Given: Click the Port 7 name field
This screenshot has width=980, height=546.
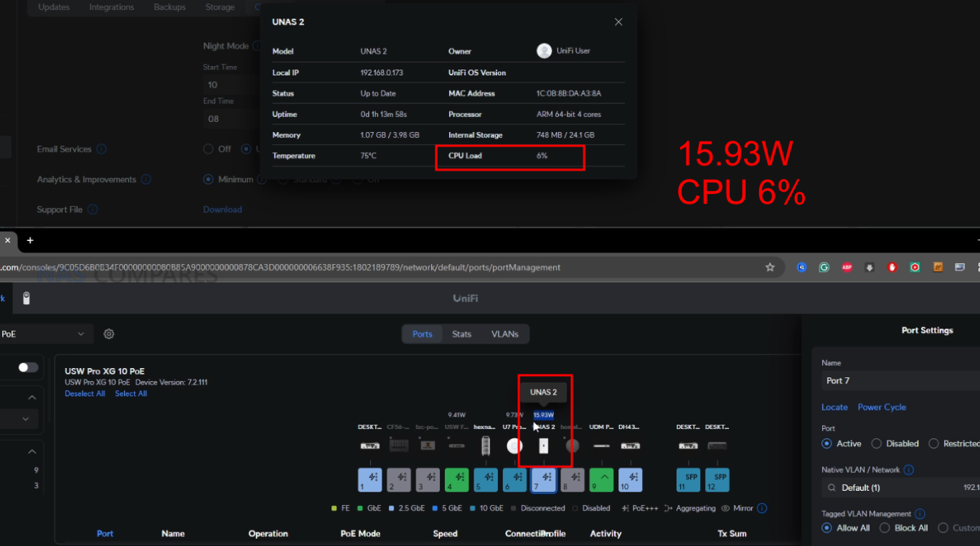Looking at the screenshot, I should [900, 380].
